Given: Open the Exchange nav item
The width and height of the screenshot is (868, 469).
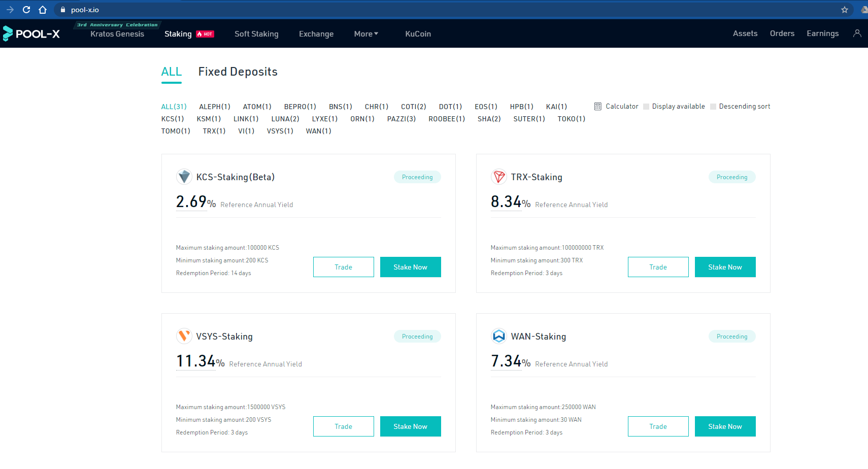Looking at the screenshot, I should point(316,34).
